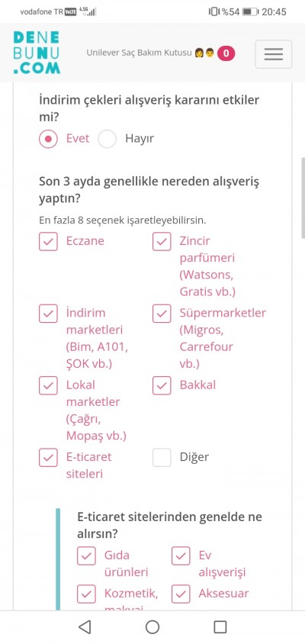This screenshot has height=644, width=305.
Task: Toggle the Aksesuar checkbox
Action: pyautogui.click(x=181, y=594)
